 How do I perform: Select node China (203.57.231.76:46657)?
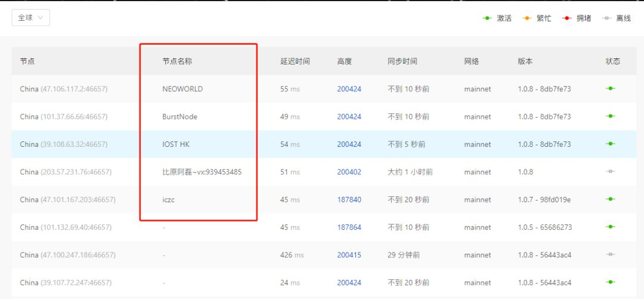point(66,172)
